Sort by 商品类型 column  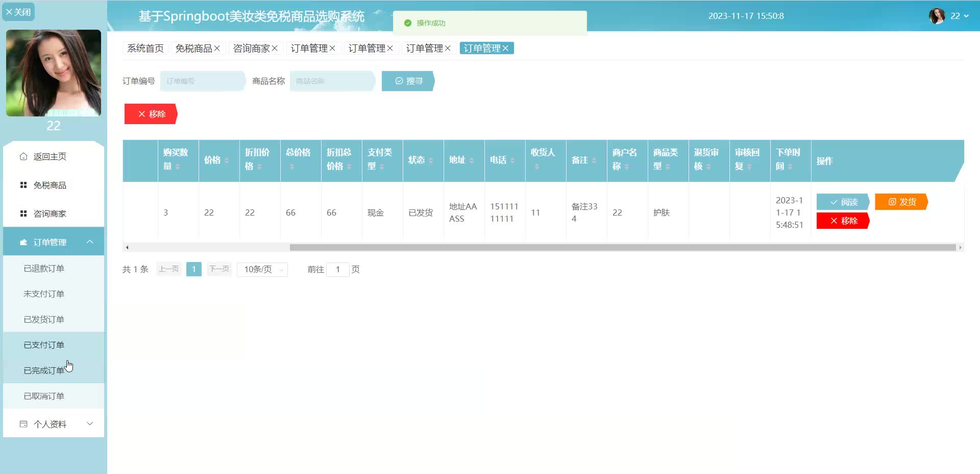(668, 167)
